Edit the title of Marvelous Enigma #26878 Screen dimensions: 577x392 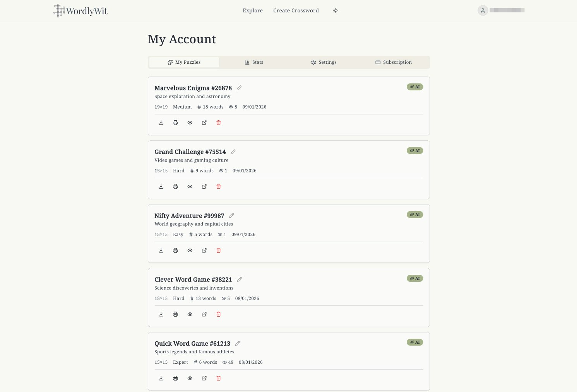[x=239, y=88]
